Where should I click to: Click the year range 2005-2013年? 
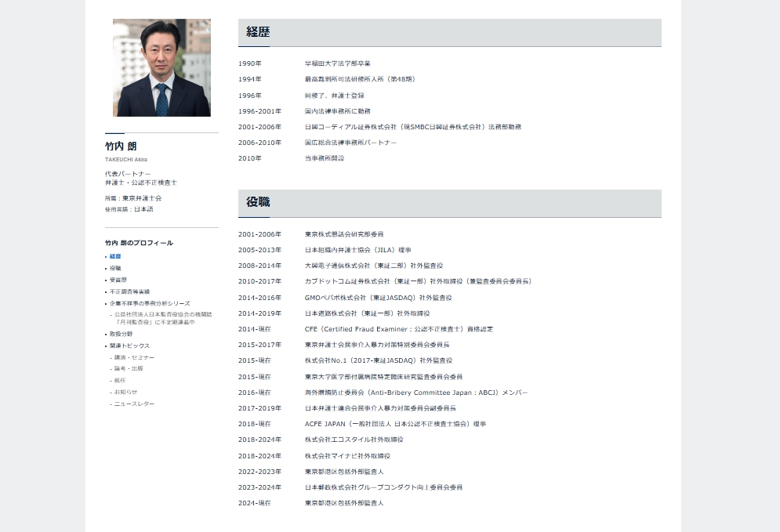[x=259, y=250]
